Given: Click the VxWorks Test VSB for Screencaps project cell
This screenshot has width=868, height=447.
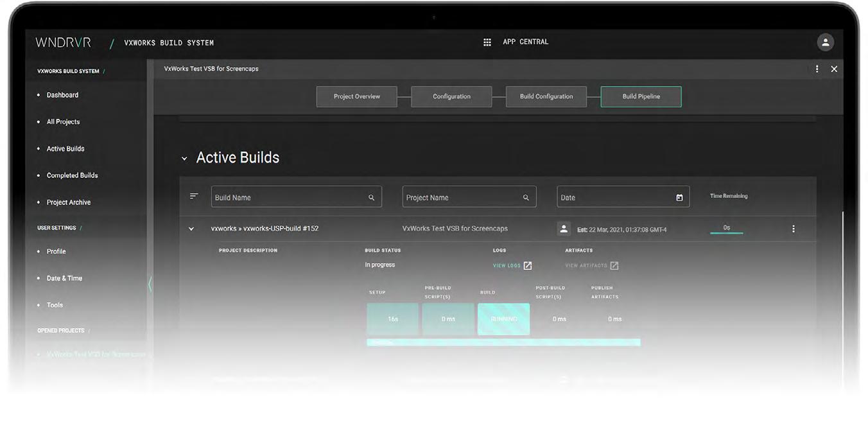Looking at the screenshot, I should click(455, 229).
